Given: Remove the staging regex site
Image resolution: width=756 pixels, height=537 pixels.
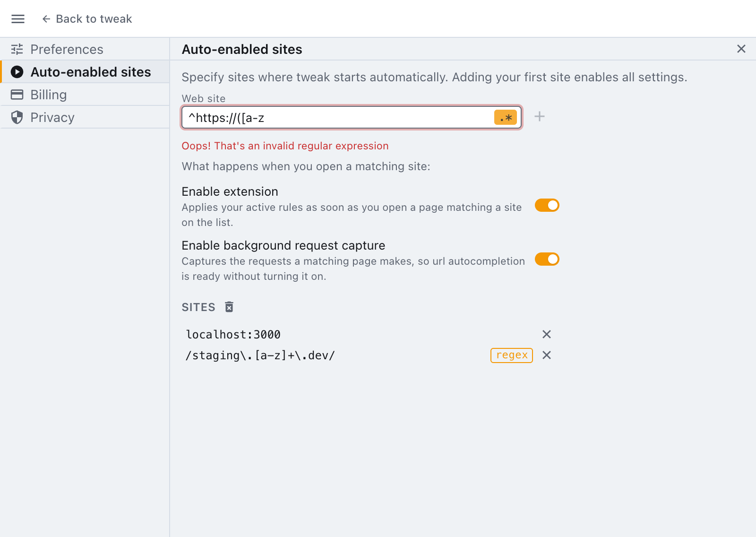Looking at the screenshot, I should click(547, 355).
